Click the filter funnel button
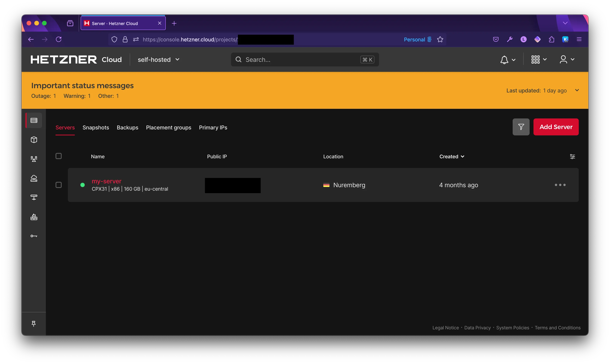Viewport: 610px width, 364px height. point(521,127)
